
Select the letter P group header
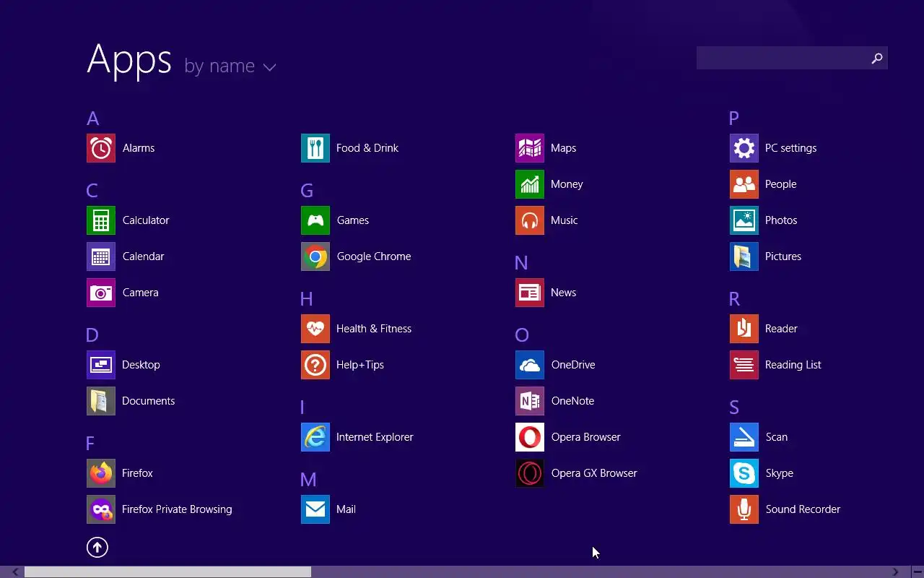734,118
